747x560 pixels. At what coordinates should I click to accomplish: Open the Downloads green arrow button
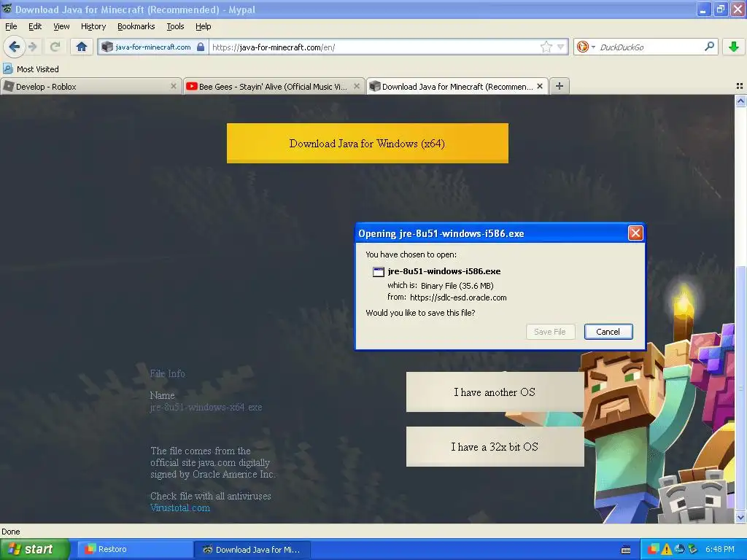point(734,47)
